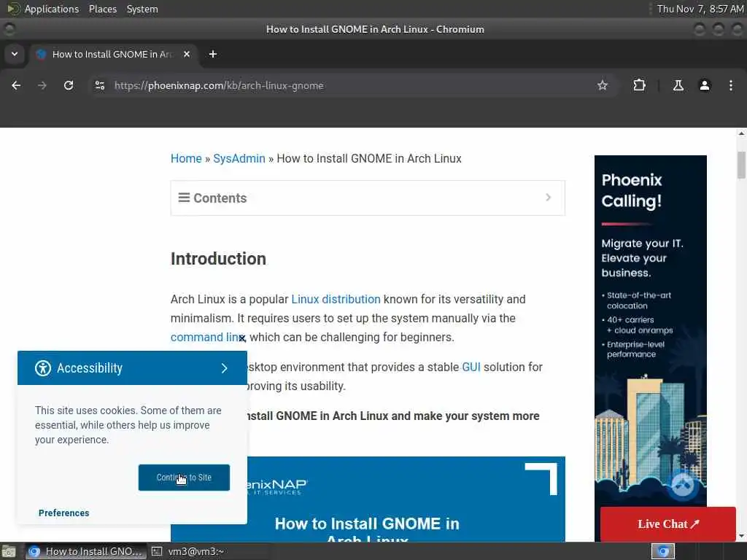
Task: Follow the Home breadcrumb link
Action: pyautogui.click(x=186, y=158)
